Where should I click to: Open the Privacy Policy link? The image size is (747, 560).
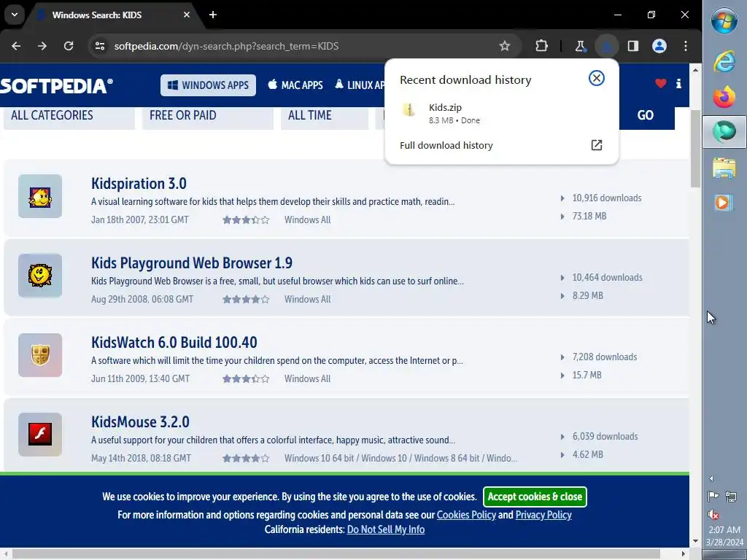pos(543,515)
